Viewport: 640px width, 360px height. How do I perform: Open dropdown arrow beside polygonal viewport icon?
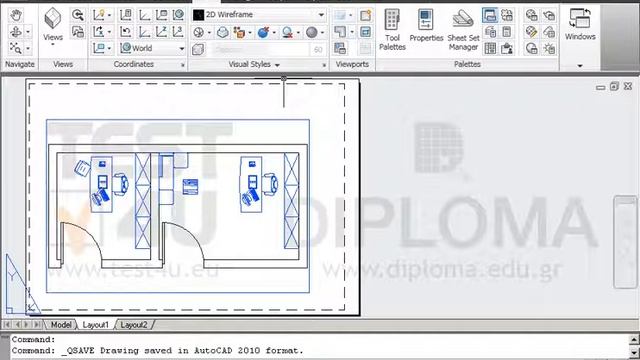click(352, 32)
